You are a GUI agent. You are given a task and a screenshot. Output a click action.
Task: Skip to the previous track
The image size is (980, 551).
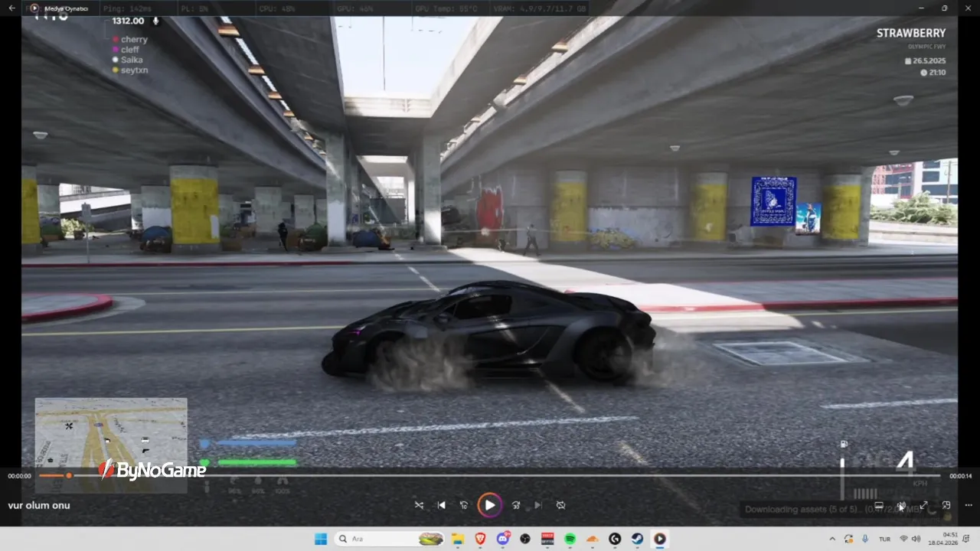(x=442, y=505)
